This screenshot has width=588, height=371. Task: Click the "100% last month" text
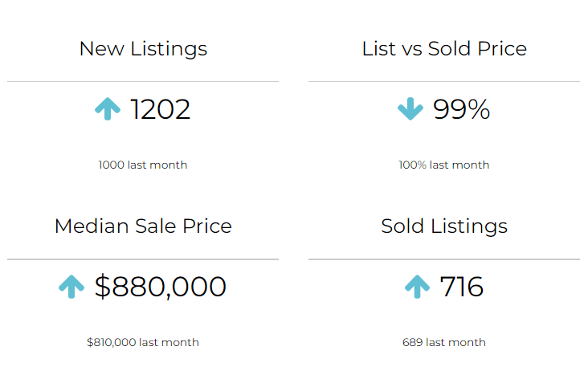click(x=444, y=165)
